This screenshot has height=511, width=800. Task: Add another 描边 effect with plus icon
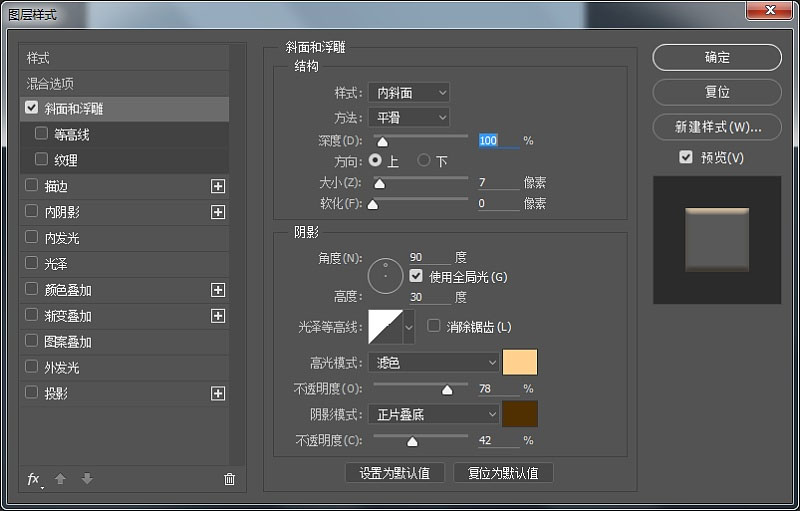pyautogui.click(x=218, y=186)
